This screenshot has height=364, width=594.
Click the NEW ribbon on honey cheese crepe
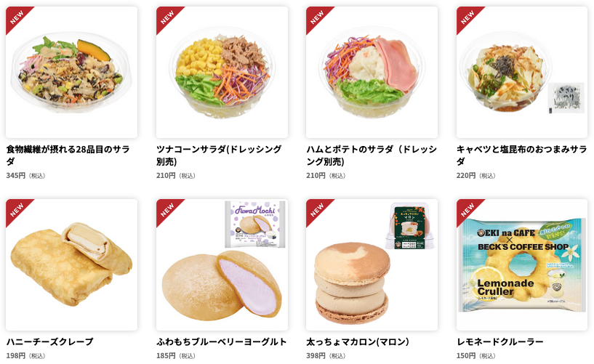point(17,210)
